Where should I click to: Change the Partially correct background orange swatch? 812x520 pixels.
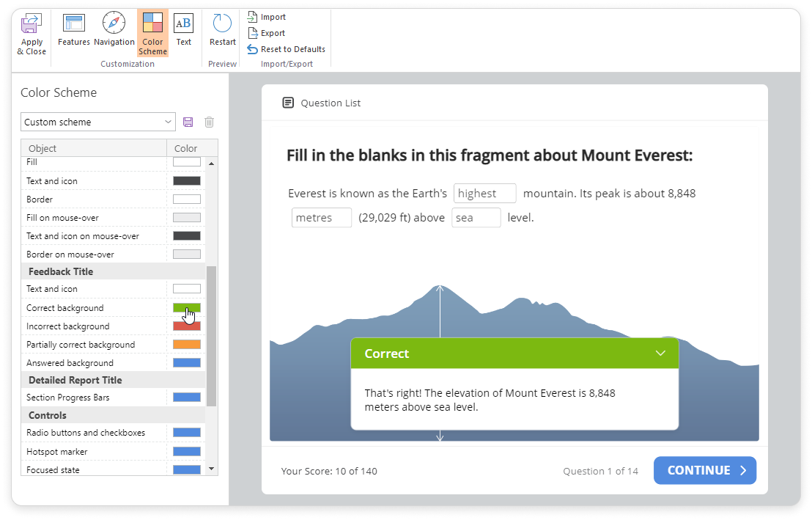pyautogui.click(x=186, y=345)
